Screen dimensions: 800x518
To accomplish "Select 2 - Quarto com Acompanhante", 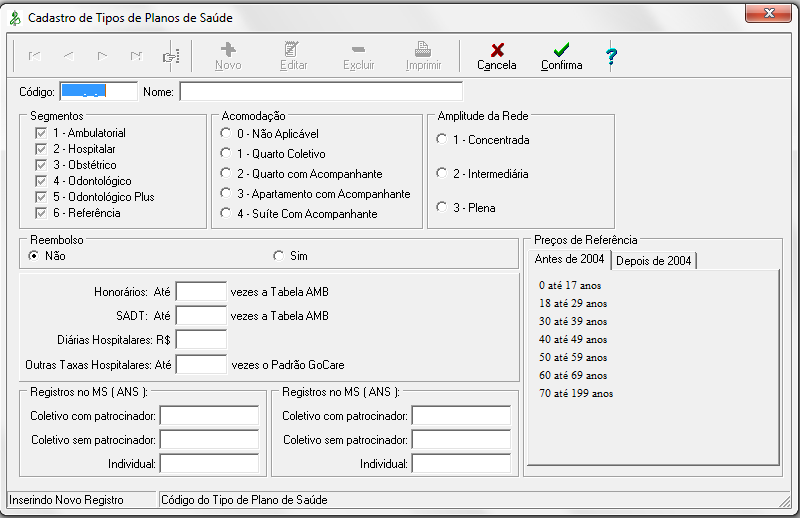I will pyautogui.click(x=226, y=172).
